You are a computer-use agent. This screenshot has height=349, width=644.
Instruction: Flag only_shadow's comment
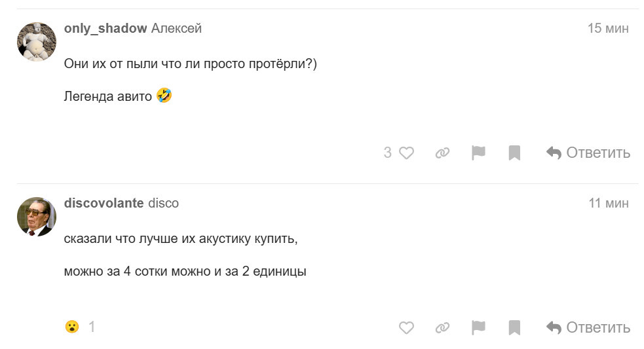coord(478,153)
